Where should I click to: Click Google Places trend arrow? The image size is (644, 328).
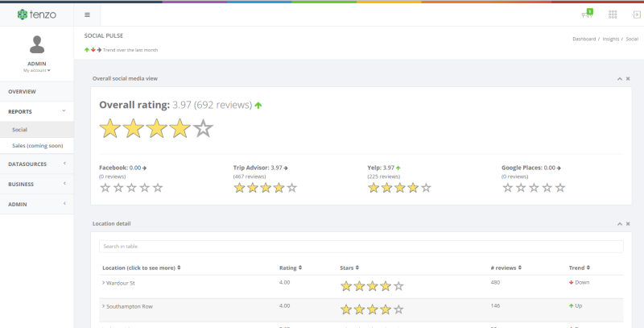[x=559, y=168]
